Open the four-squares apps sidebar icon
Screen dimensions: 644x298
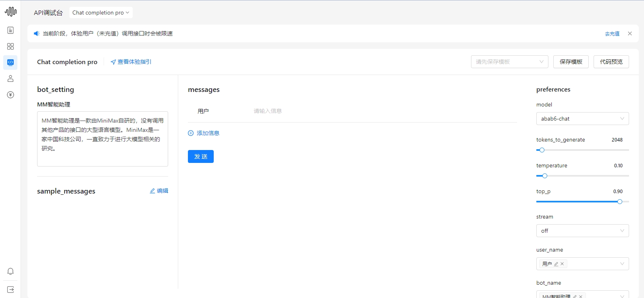[10, 46]
